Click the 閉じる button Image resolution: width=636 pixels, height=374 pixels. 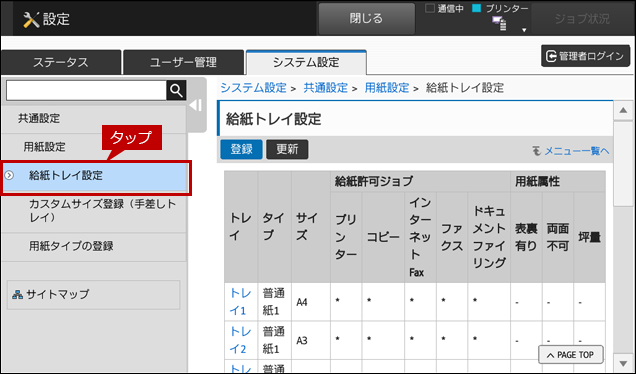[x=366, y=18]
